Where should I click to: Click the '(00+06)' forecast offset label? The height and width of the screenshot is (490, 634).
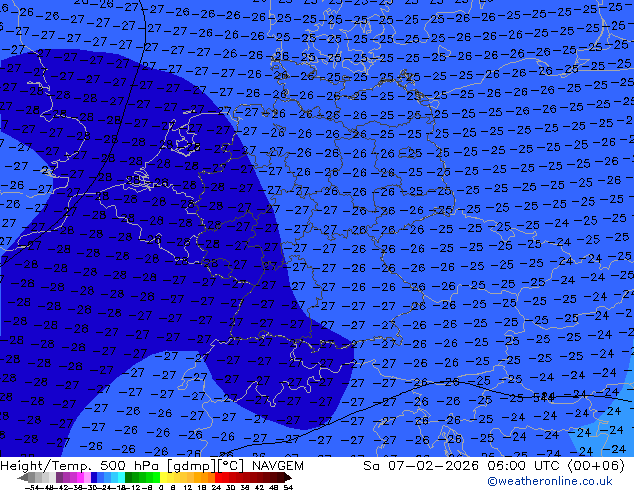[x=596, y=466]
